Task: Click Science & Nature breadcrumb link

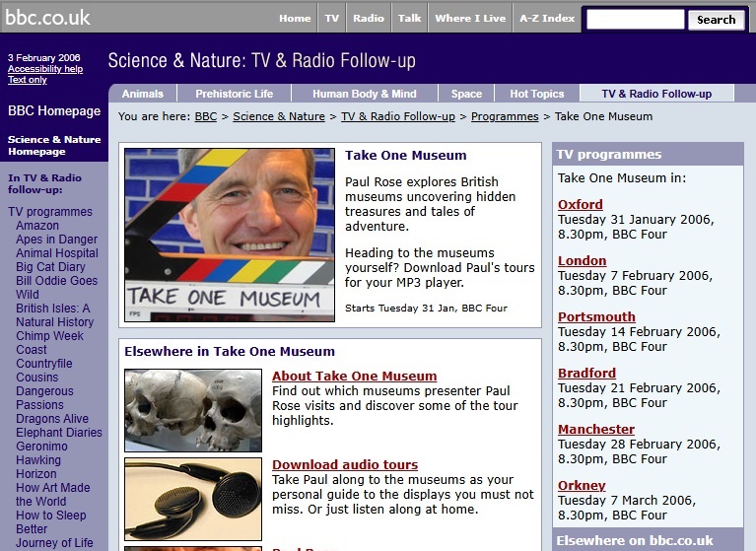Action: [x=279, y=116]
